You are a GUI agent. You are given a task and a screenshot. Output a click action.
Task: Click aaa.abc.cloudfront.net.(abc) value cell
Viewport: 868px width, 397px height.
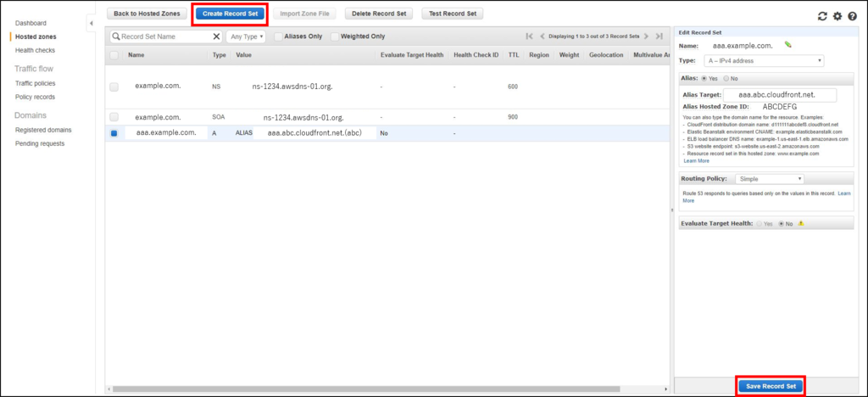(314, 133)
